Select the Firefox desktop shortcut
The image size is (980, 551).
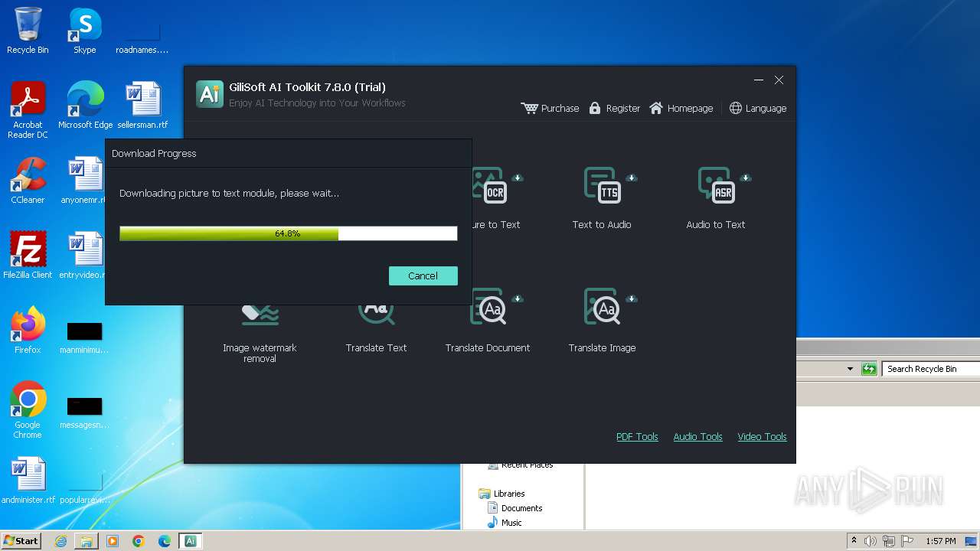[28, 331]
